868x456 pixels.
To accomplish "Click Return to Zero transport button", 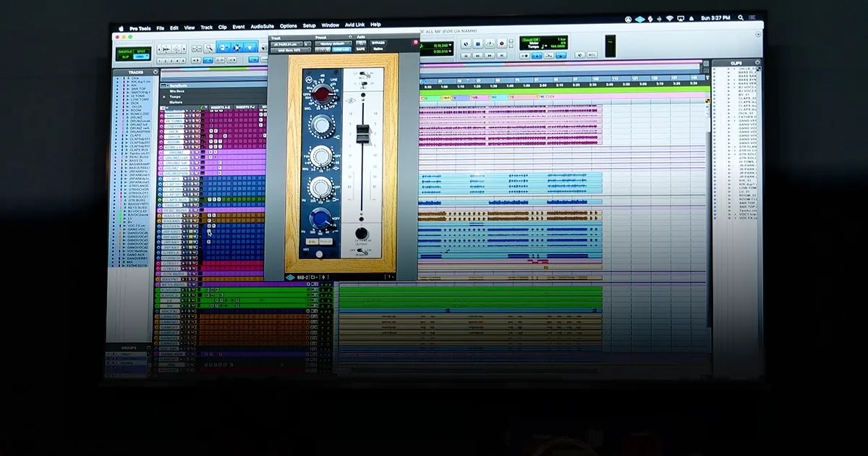I will point(466,56).
